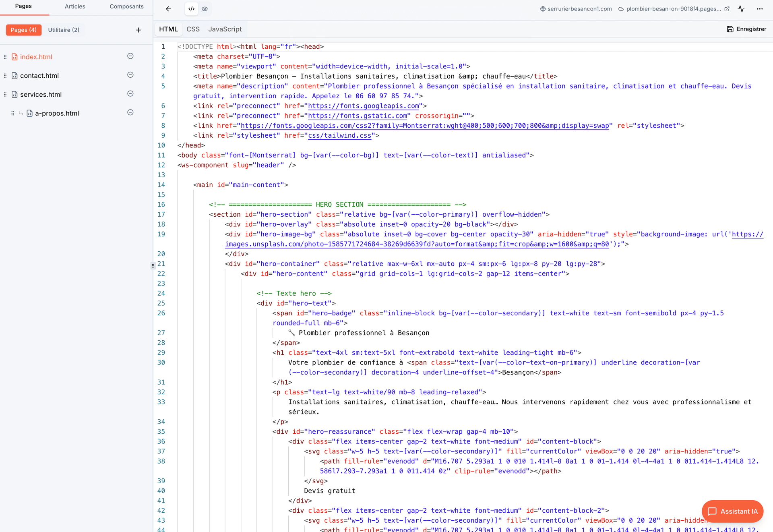Viewport: 773px width, 532px height.
Task: Open contact.html in the page list
Action: (39, 76)
